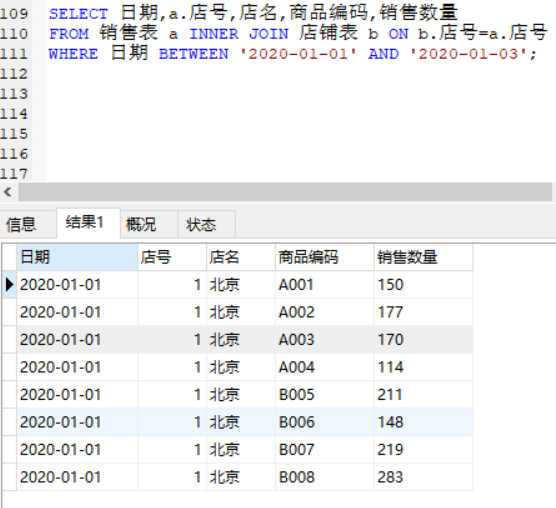Click the 店号 column header
Image resolution: width=556 pixels, height=508 pixels.
[172, 257]
